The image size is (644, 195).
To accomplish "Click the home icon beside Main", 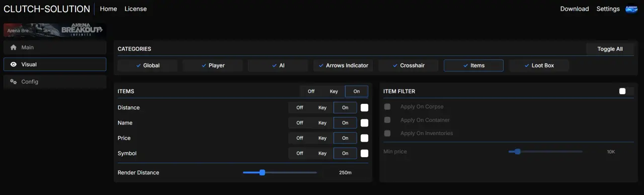I will pyautogui.click(x=14, y=47).
